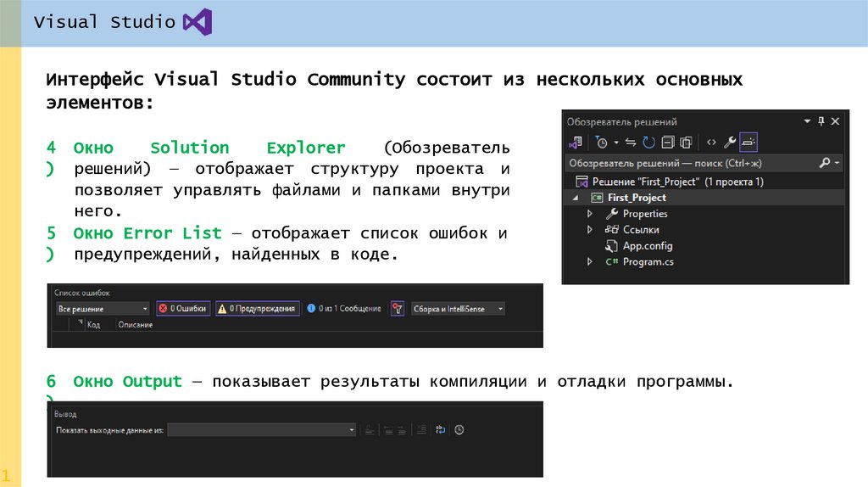This screenshot has height=487, width=868.
Task: Toggle the 0 Ошибки errors filter button
Action: pos(183,309)
